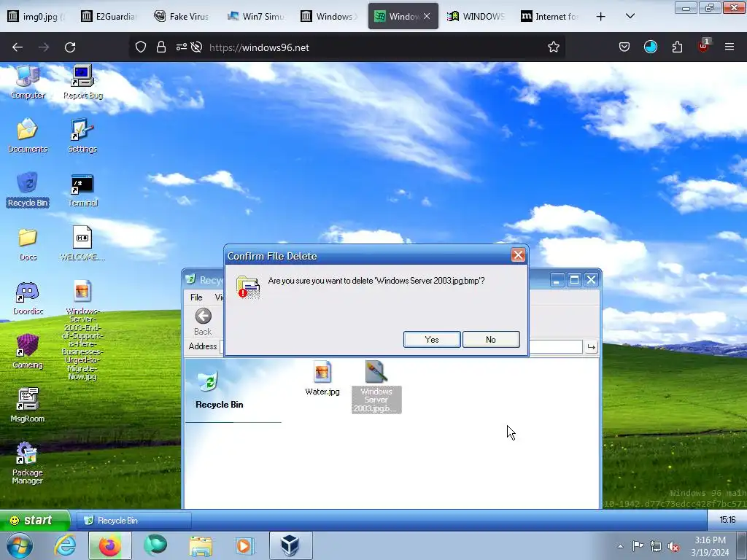Viewport: 747px width, 560px height.
Task: Switch to the Fake Virus tab
Action: coord(182,17)
